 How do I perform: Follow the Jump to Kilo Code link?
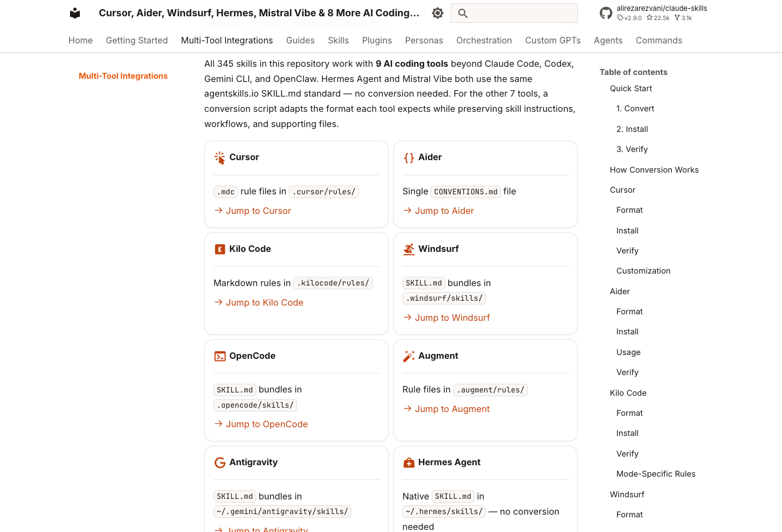coord(258,302)
